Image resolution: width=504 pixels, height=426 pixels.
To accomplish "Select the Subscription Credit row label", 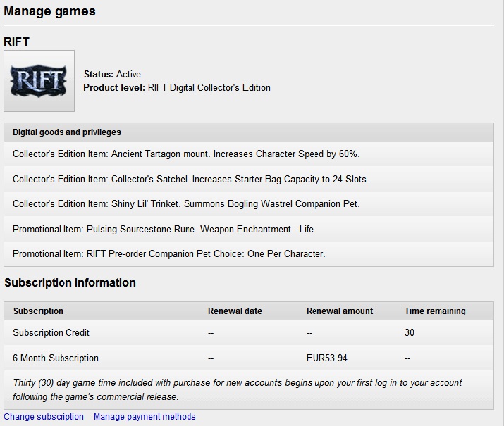I will pyautogui.click(x=51, y=333).
